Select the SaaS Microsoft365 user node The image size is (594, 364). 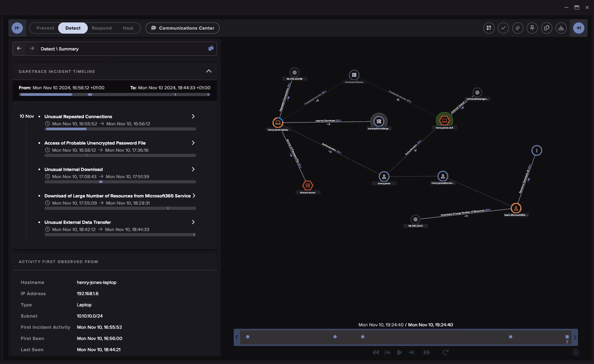516,208
